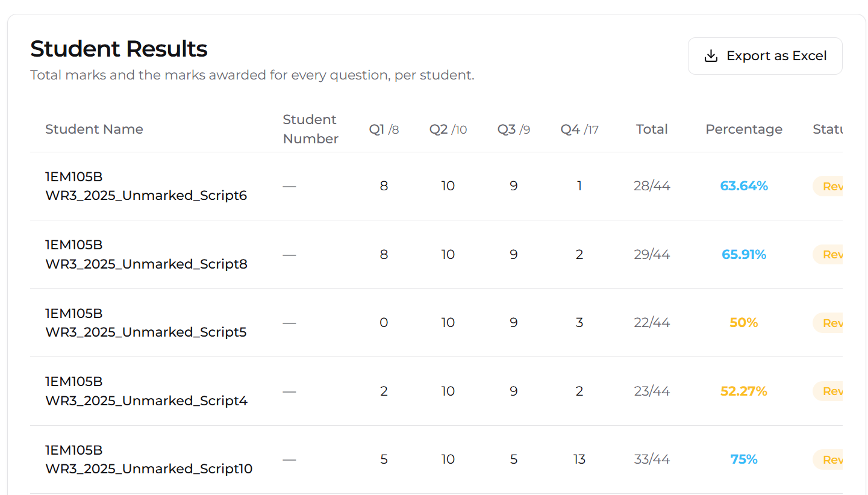The image size is (868, 495).
Task: Open student WR3_2025_Unmarked_Script8 row
Action: 436,255
